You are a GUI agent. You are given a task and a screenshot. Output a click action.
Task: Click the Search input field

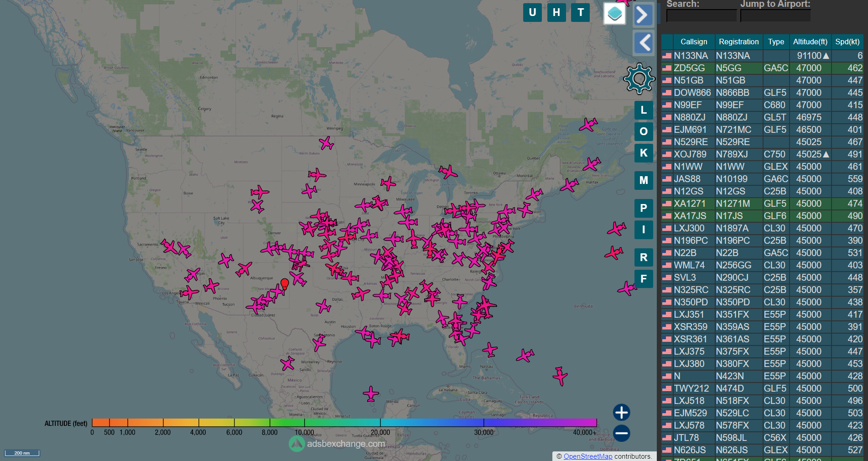pos(701,16)
